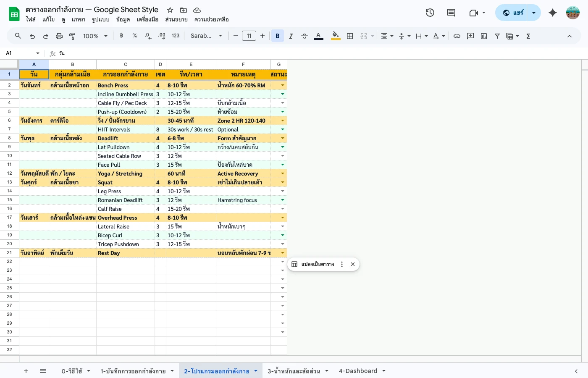
Task: Format value as percent
Action: click(x=134, y=36)
